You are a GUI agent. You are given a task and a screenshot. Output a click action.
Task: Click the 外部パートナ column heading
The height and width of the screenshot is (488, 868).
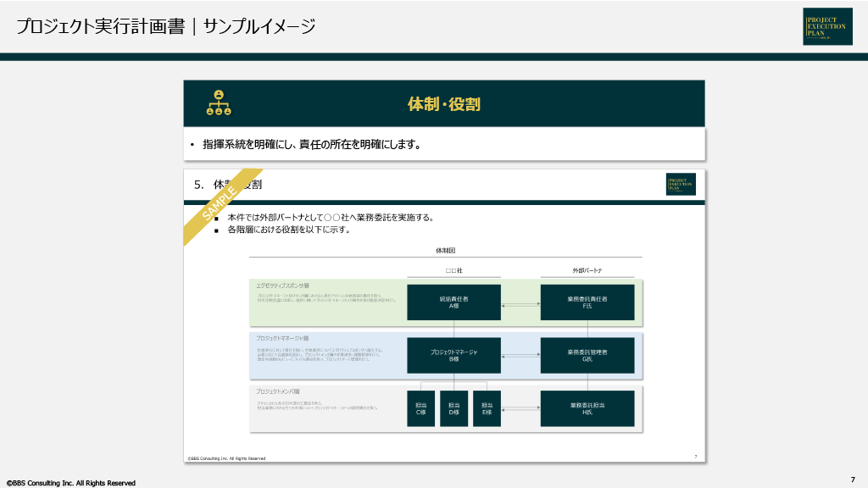587,270
